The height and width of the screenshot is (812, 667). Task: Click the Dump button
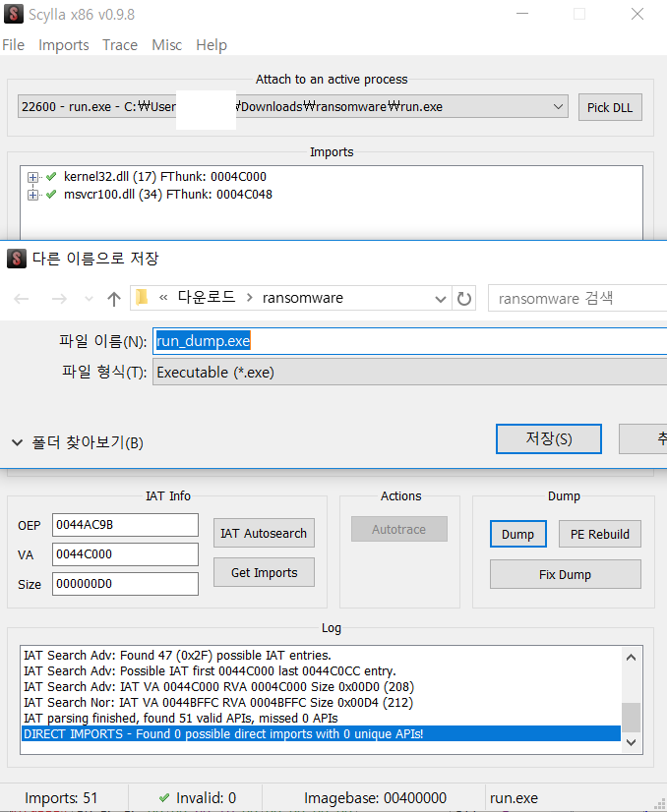pyautogui.click(x=518, y=534)
